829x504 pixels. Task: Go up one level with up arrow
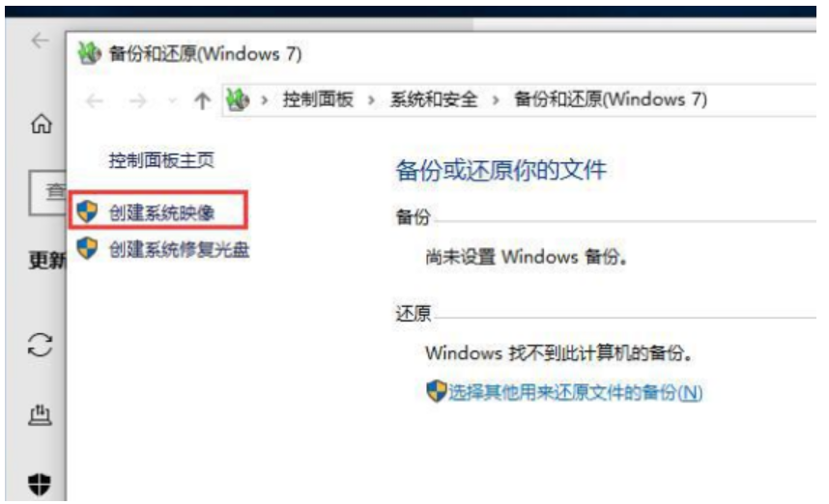(x=202, y=99)
